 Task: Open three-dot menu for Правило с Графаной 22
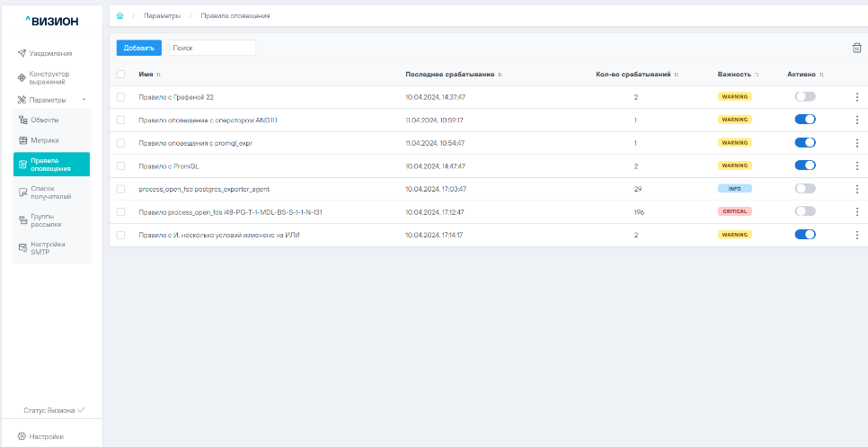click(x=856, y=96)
